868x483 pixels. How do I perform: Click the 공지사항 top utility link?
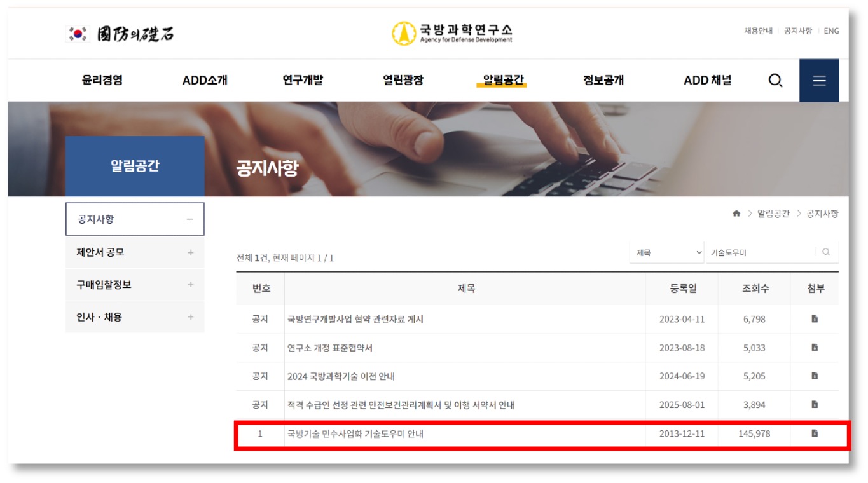798,31
